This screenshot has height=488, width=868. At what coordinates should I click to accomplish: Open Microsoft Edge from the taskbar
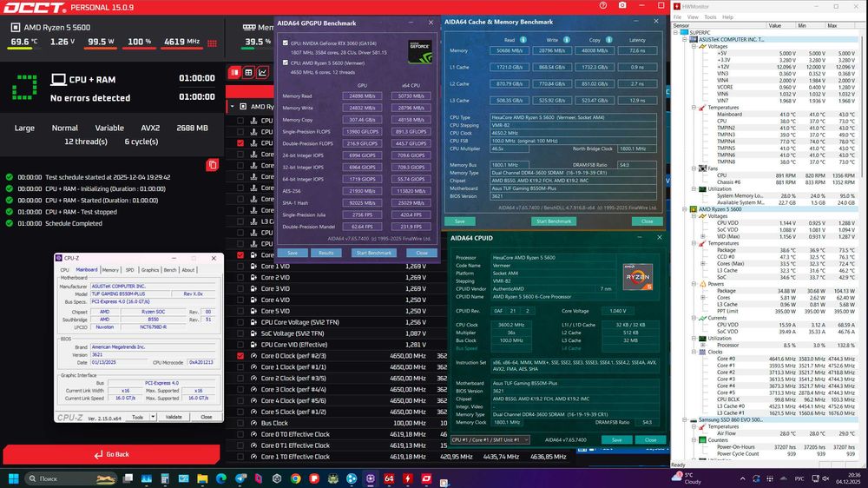[220, 478]
